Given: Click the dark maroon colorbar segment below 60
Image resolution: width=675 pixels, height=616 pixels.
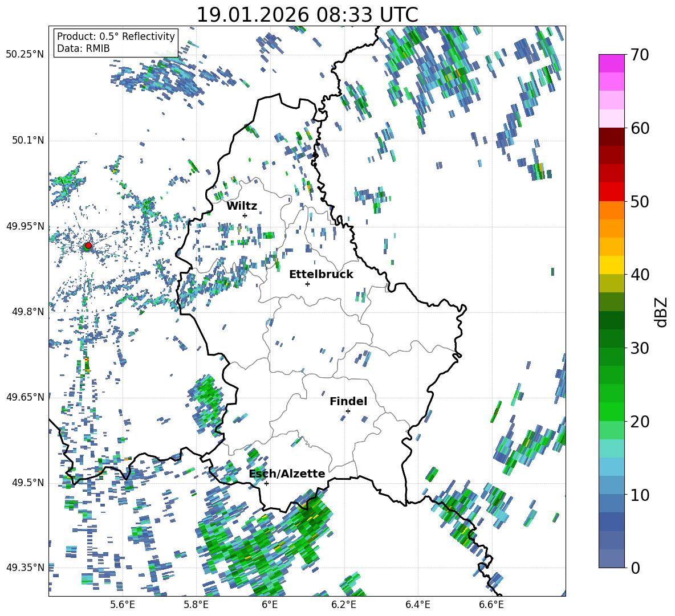Looking at the screenshot, I should pyautogui.click(x=611, y=137).
